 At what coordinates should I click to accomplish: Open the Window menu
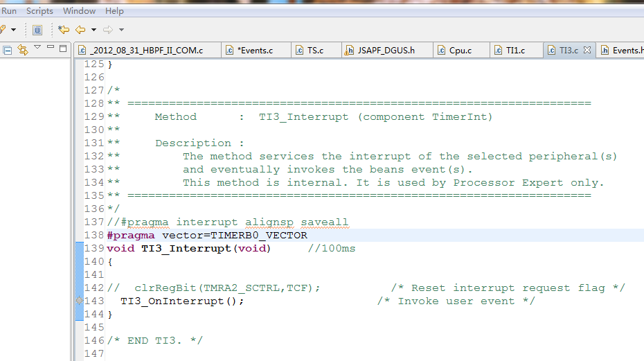(x=79, y=10)
